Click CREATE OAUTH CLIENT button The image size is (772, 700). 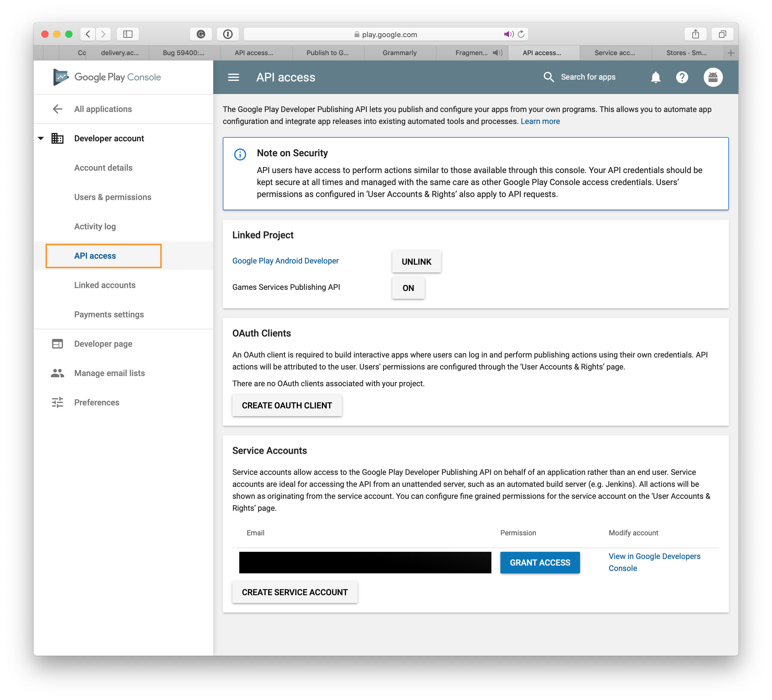[287, 405]
